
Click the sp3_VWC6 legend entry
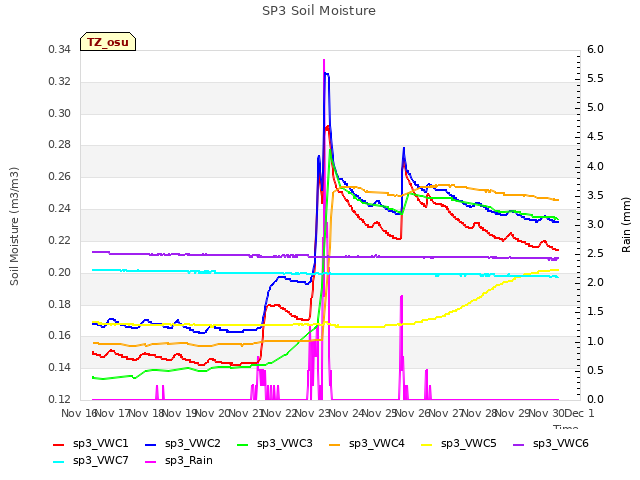551,444
